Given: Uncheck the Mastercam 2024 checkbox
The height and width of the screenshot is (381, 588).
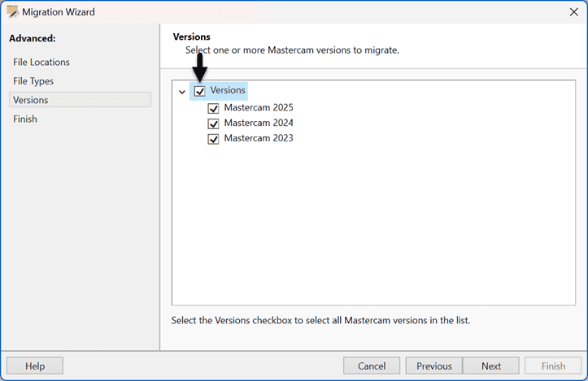Looking at the screenshot, I should 214,123.
